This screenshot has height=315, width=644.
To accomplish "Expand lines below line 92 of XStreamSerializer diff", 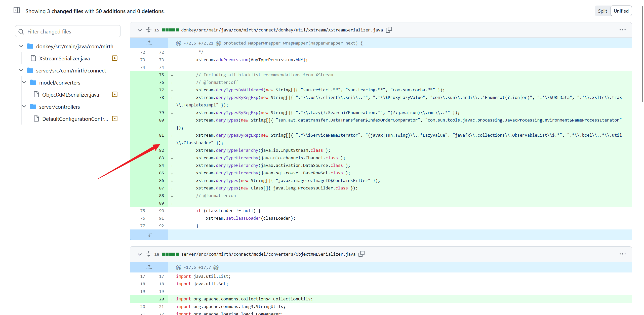I will click(x=149, y=235).
